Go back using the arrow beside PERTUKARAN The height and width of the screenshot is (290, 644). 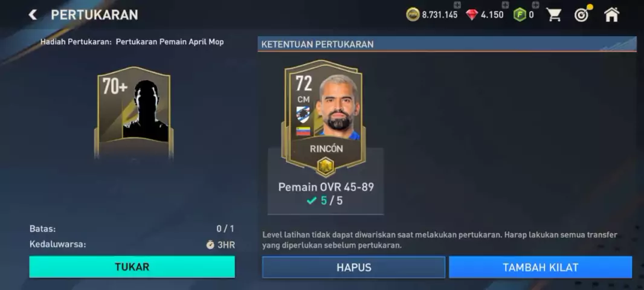click(x=33, y=14)
